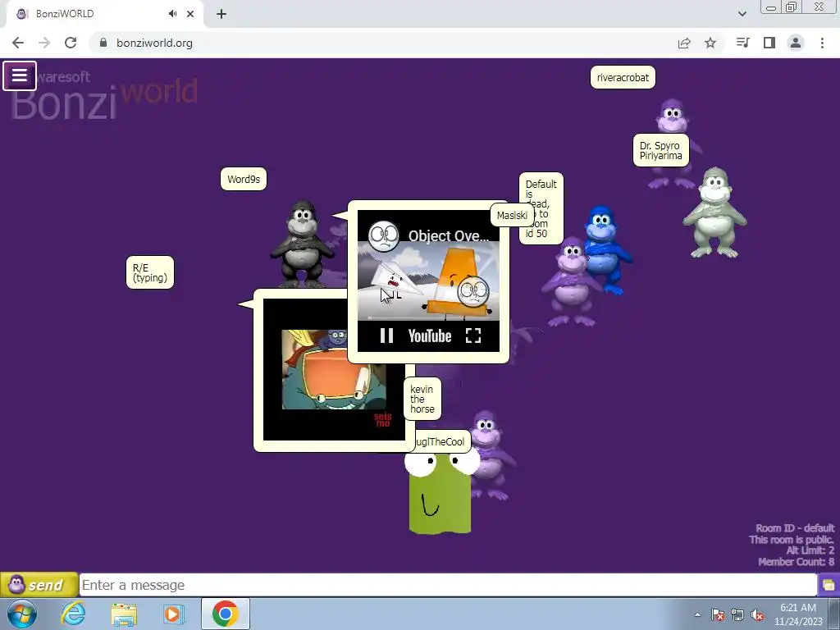Click the forward navigation arrow
Screen dimensions: 840x630
pos(44,43)
